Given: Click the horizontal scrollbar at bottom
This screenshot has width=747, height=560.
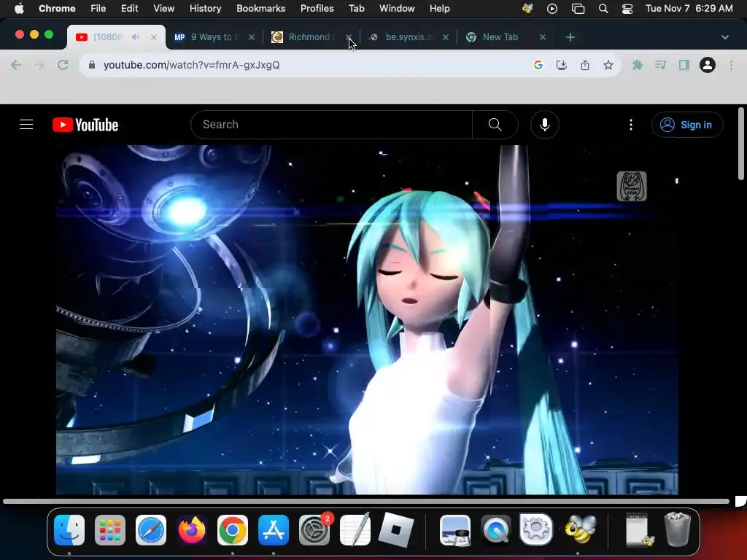Looking at the screenshot, I should (366, 501).
